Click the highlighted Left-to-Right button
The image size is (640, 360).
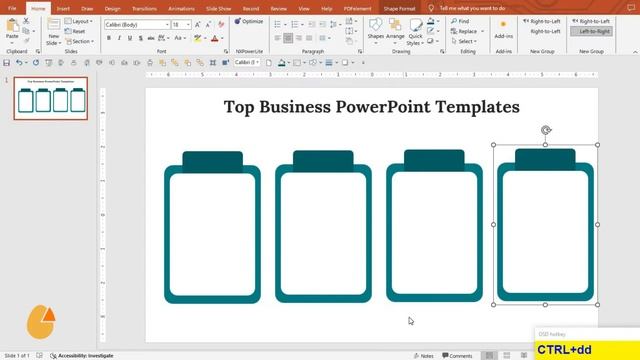click(x=591, y=31)
